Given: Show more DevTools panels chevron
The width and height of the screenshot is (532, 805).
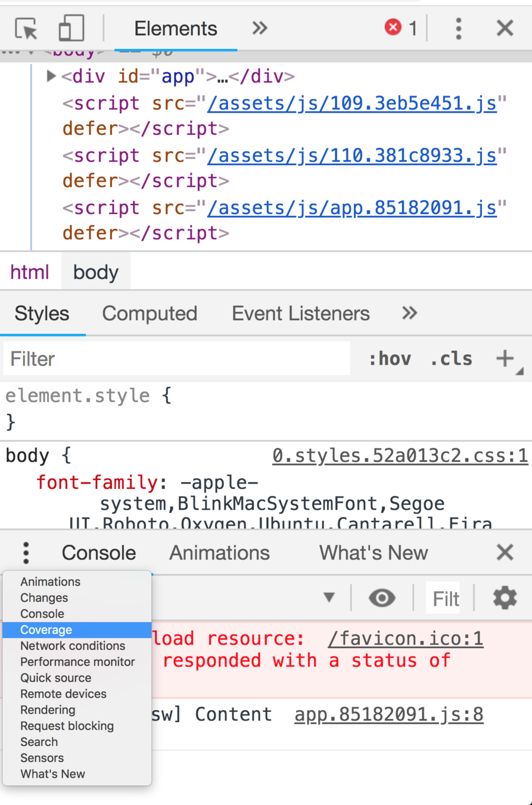Looking at the screenshot, I should point(260,28).
